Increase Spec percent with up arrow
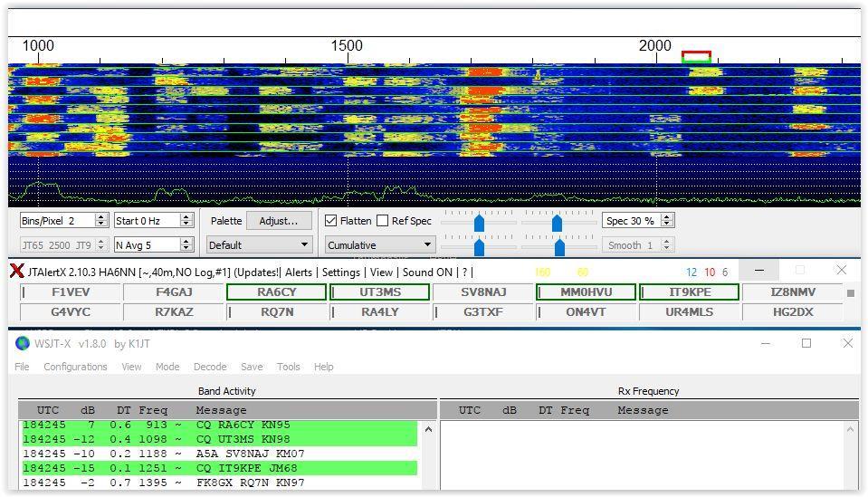Image resolution: width=868 pixels, height=497 pixels. pyautogui.click(x=668, y=217)
